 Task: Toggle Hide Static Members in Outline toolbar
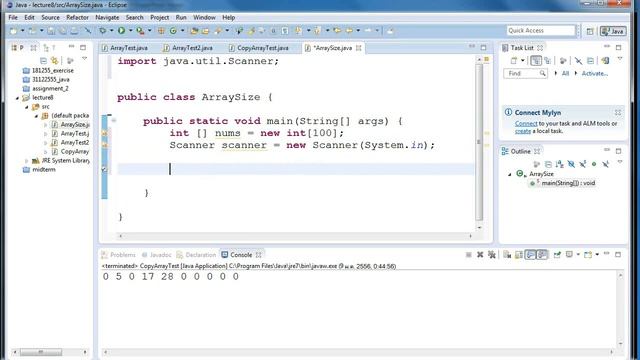(582, 164)
